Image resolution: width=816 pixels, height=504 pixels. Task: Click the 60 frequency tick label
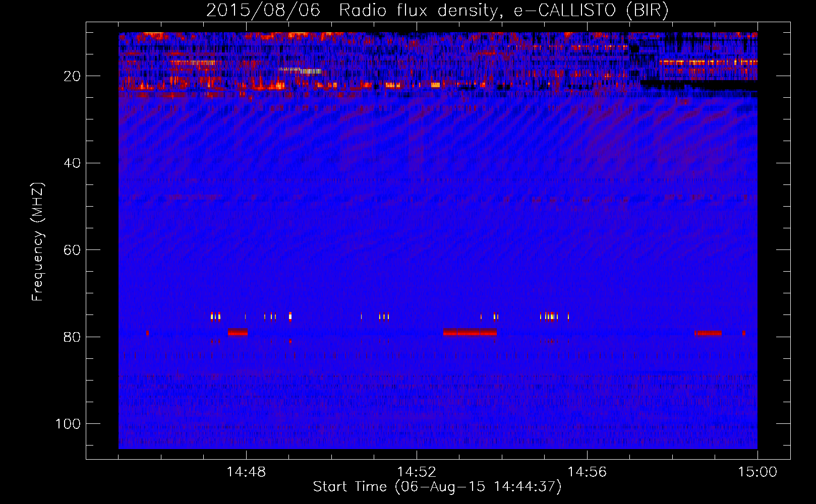(72, 250)
